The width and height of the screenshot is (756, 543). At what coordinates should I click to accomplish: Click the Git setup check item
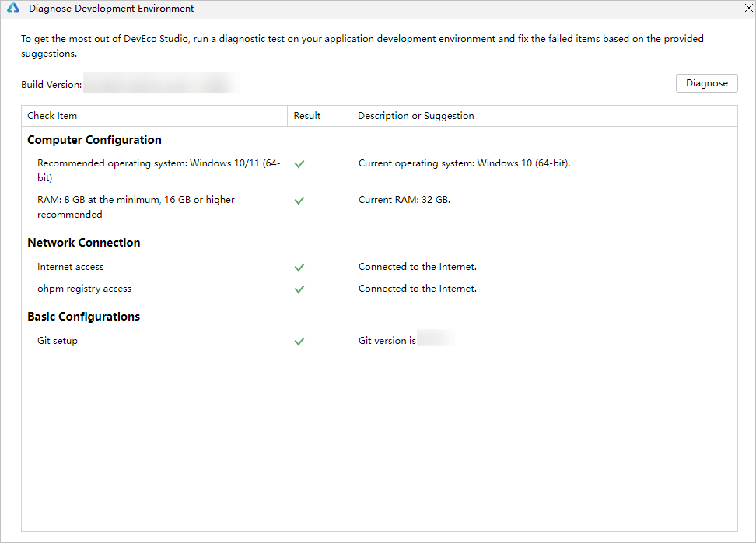tap(58, 341)
